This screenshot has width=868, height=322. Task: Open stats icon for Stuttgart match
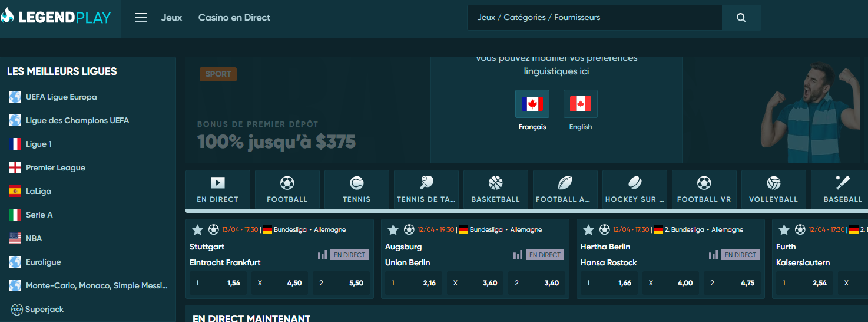pyautogui.click(x=322, y=255)
